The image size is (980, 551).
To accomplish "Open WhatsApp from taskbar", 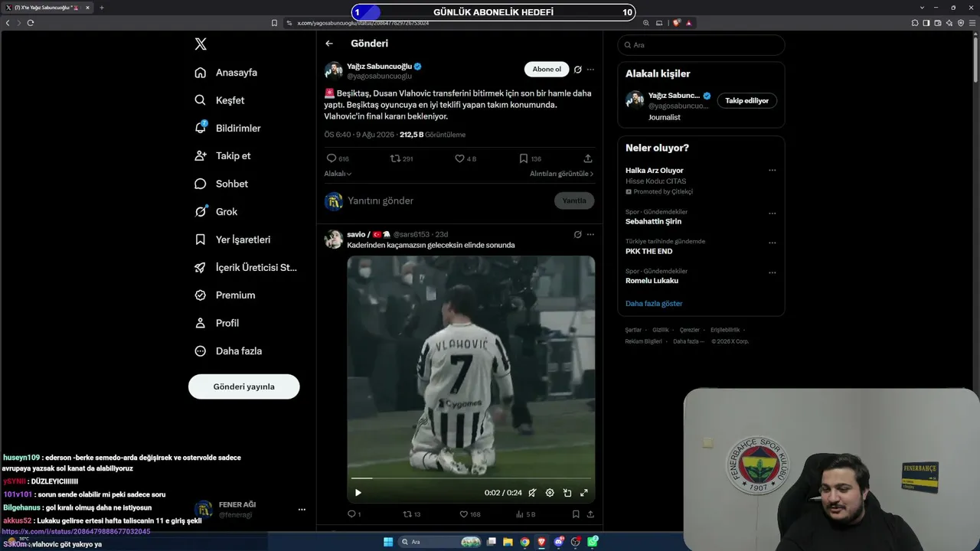I will [x=593, y=542].
